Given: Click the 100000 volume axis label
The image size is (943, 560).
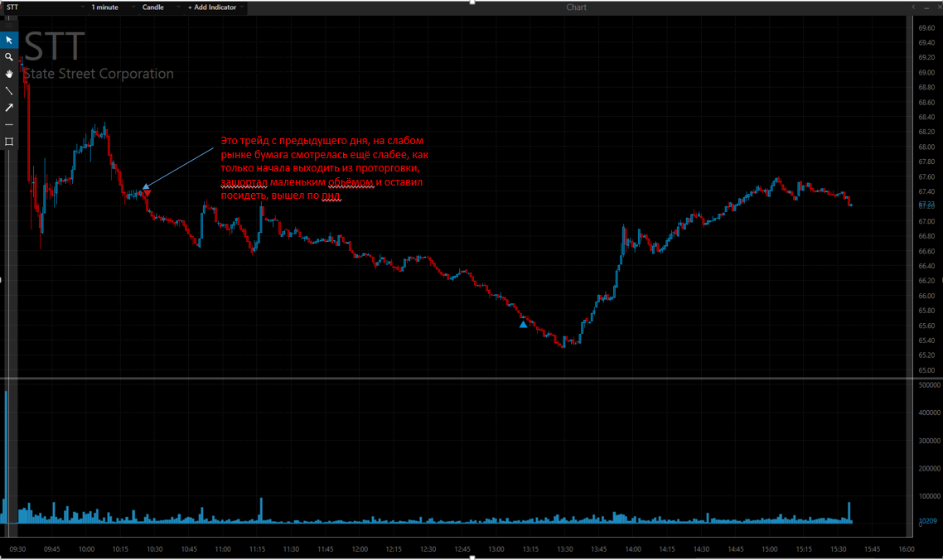Looking at the screenshot, I should coord(930,496).
